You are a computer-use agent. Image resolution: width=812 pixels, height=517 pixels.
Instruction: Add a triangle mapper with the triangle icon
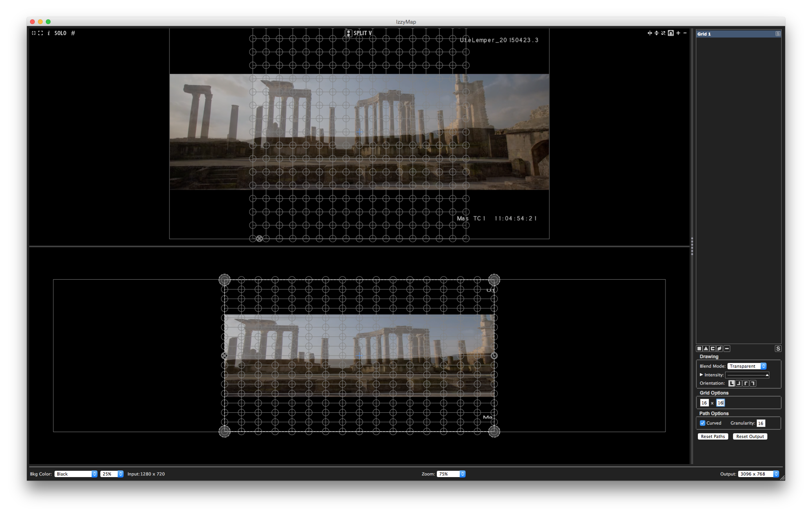706,348
